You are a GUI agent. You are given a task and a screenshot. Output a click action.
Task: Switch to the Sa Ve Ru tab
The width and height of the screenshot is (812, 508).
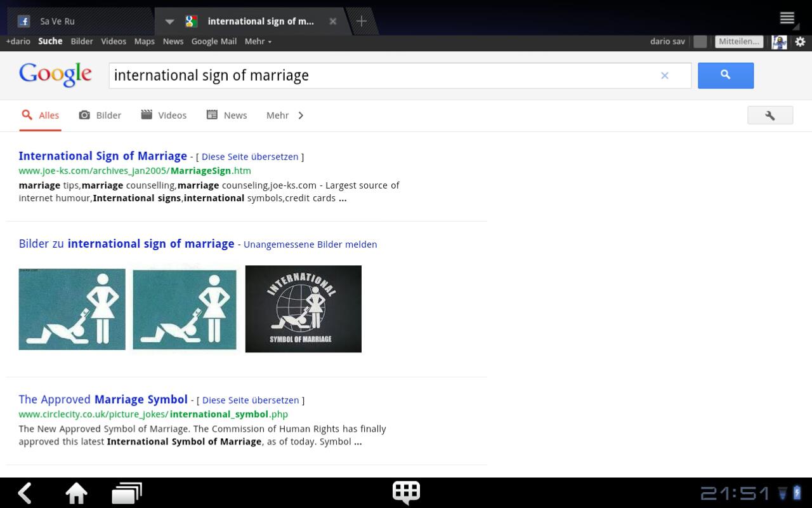pyautogui.click(x=57, y=21)
